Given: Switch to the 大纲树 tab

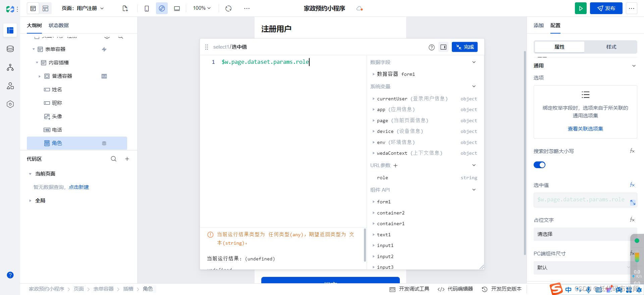Looking at the screenshot, I should click(x=34, y=26).
